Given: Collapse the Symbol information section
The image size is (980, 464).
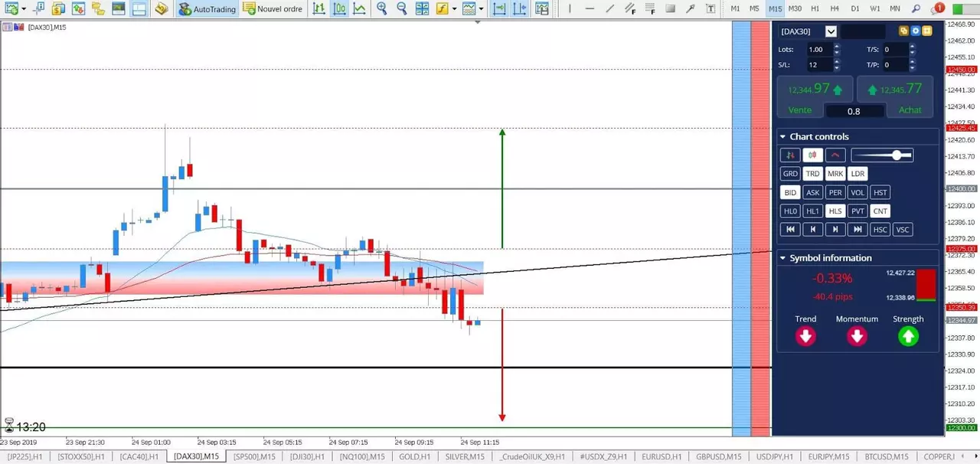Looking at the screenshot, I should pyautogui.click(x=782, y=258).
